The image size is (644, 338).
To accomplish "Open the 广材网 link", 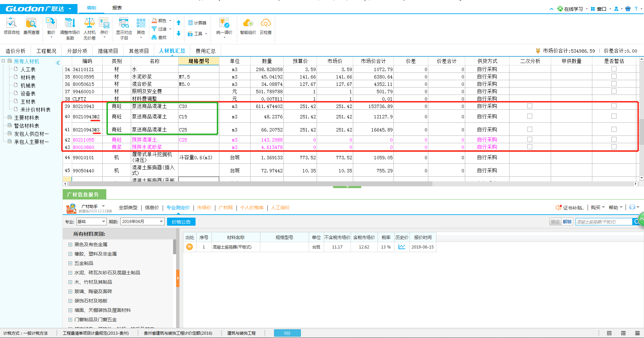I will point(226,208).
